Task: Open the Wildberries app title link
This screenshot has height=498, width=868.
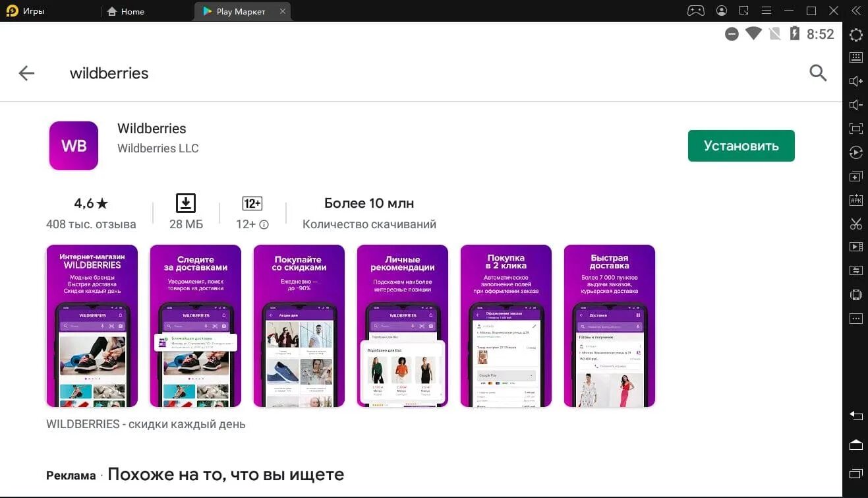Action: [152, 129]
